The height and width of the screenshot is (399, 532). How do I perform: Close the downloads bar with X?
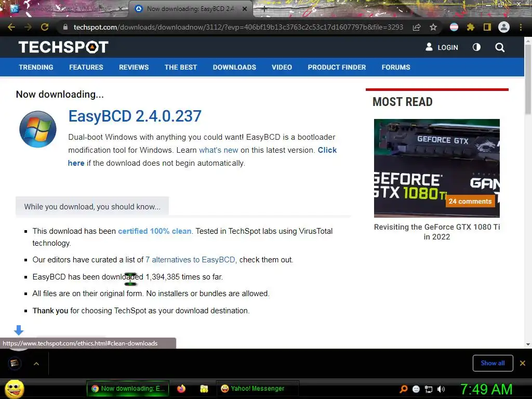tap(523, 363)
